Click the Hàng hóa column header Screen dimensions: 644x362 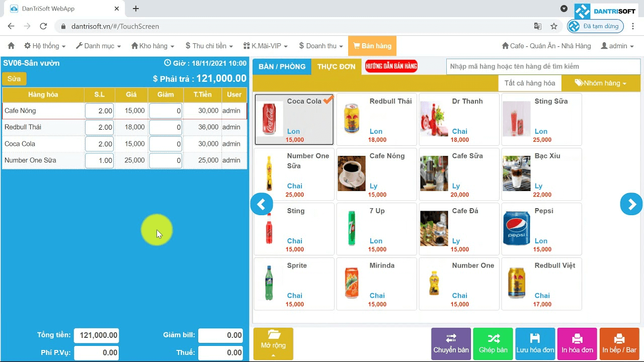pyautogui.click(x=43, y=95)
